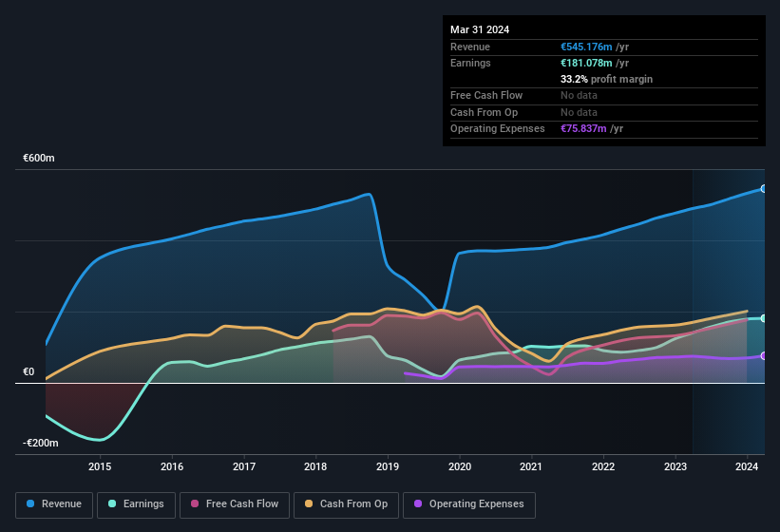Click the Free Cash Flow tooltip row label
The width and height of the screenshot is (780, 532).
pyautogui.click(x=486, y=95)
